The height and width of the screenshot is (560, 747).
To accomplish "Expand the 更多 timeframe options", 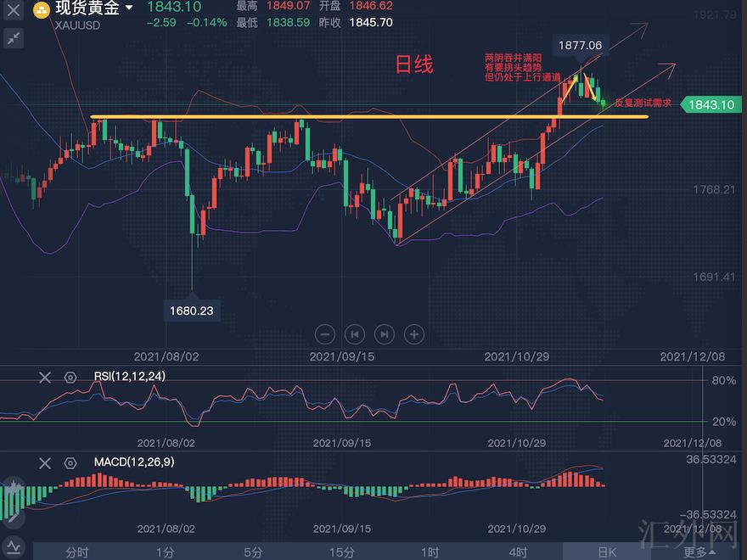I will tap(698, 552).
